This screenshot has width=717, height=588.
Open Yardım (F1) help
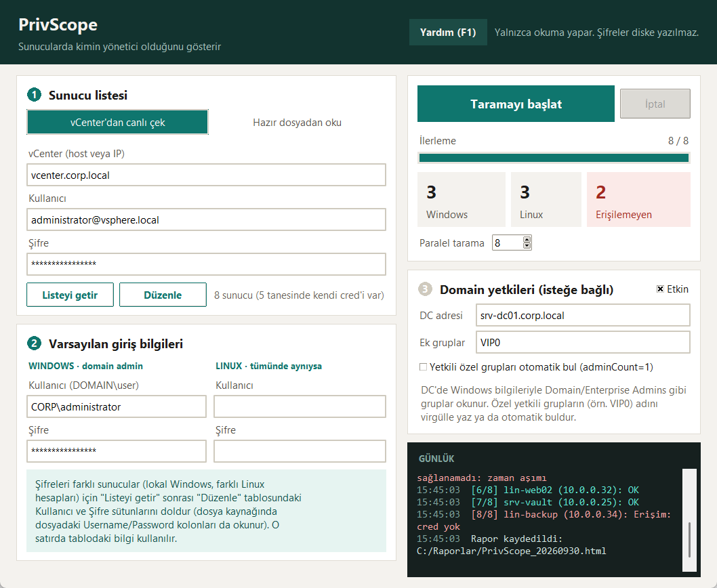click(448, 33)
